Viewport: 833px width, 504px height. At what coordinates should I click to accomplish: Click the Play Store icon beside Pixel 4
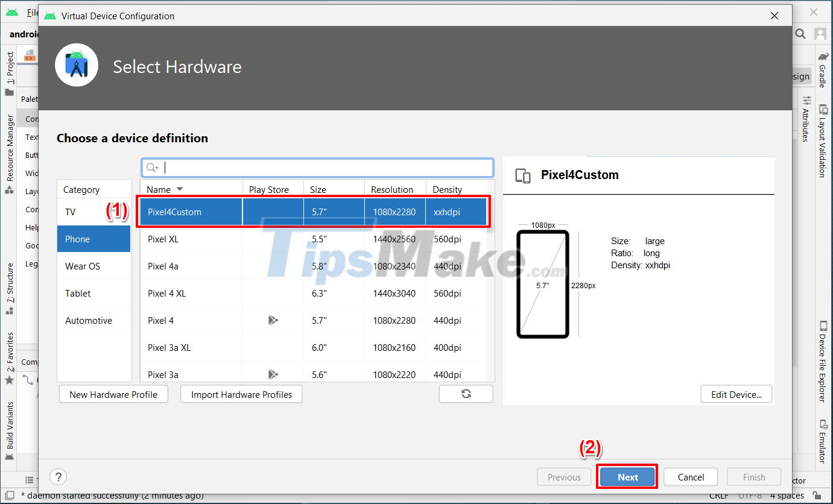273,320
